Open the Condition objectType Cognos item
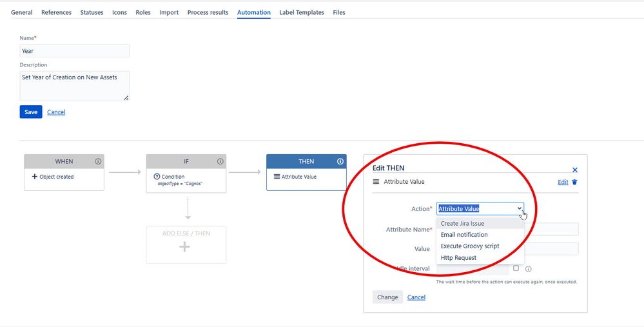This screenshot has height=327, width=644. pyautogui.click(x=179, y=179)
